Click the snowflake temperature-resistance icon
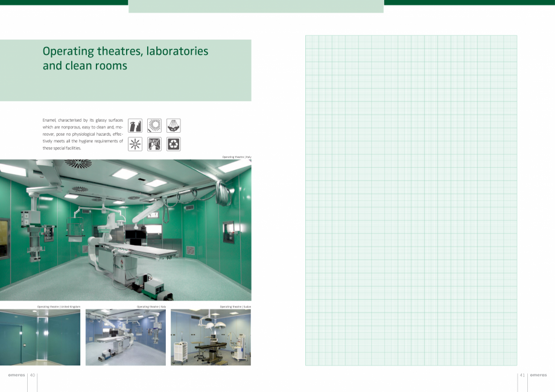The height and width of the screenshot is (392, 555). coord(135,144)
